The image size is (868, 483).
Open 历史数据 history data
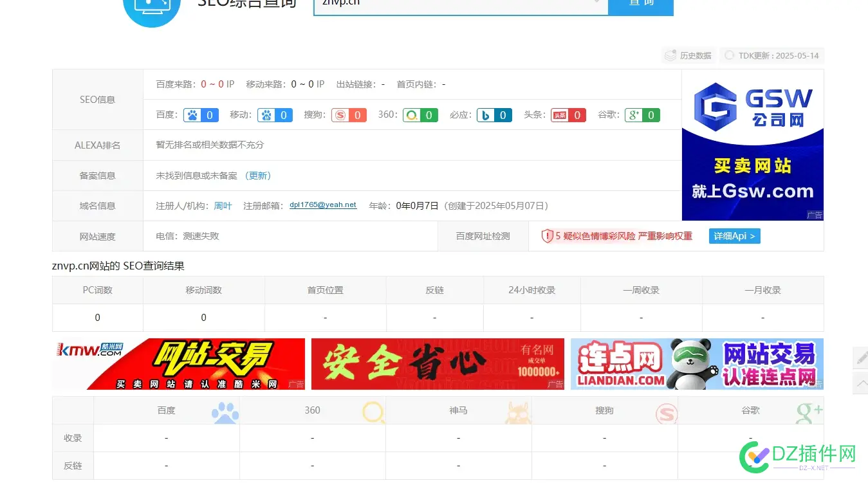click(688, 55)
